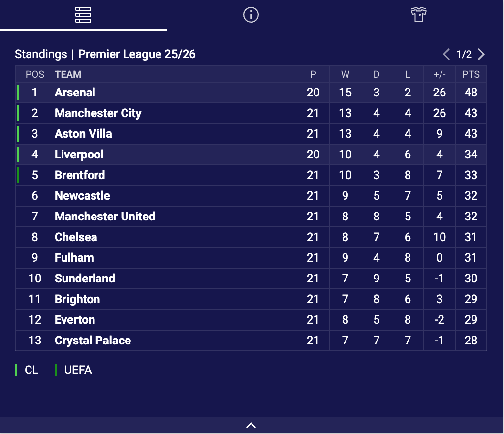Image resolution: width=504 pixels, height=434 pixels.
Task: Open Aston Villa team entry
Action: 83,134
